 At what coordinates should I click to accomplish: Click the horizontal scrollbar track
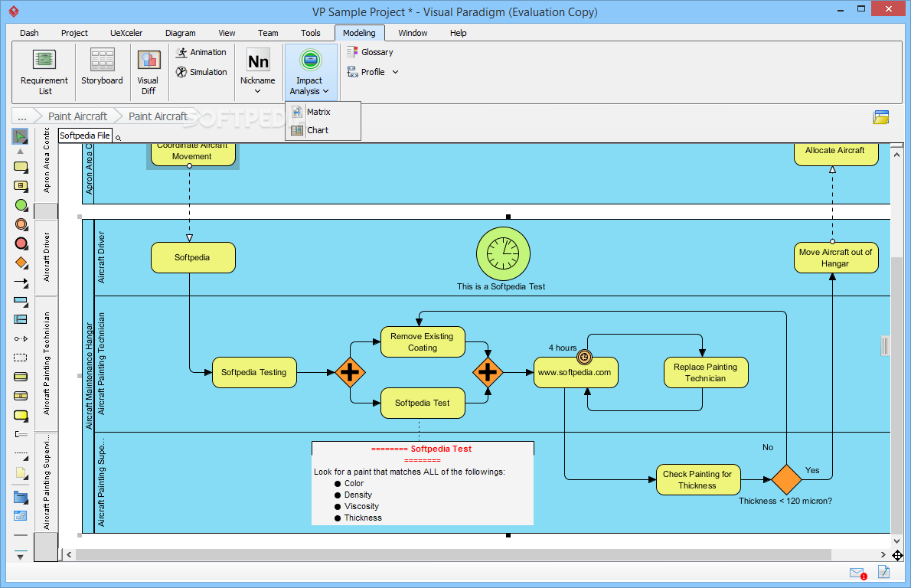(x=453, y=555)
